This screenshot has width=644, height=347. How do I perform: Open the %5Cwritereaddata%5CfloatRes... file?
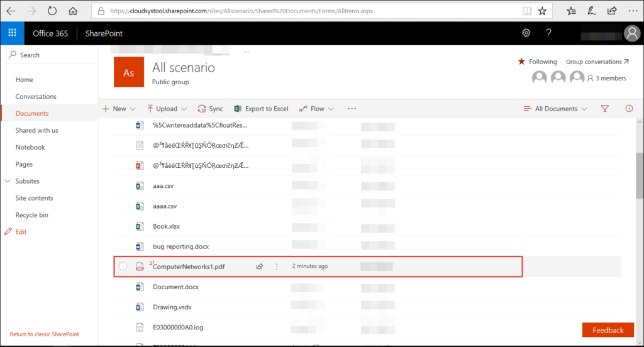pyautogui.click(x=200, y=125)
